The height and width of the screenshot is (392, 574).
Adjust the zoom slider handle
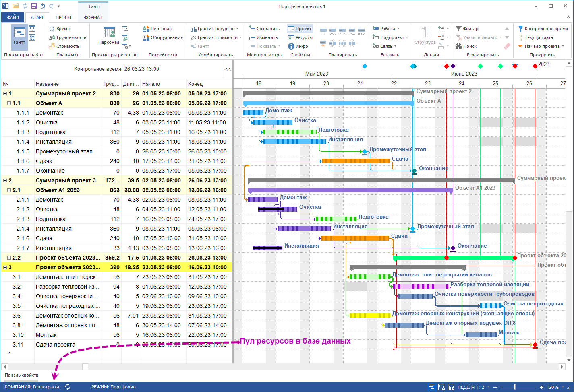coord(514,387)
